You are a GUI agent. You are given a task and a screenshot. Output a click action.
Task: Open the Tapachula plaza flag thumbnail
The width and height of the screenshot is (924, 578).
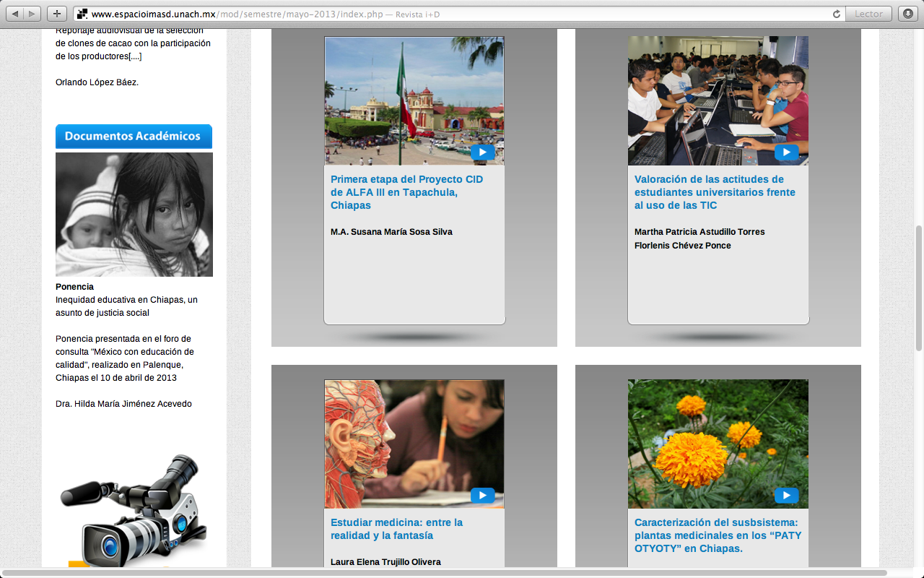[x=414, y=100]
